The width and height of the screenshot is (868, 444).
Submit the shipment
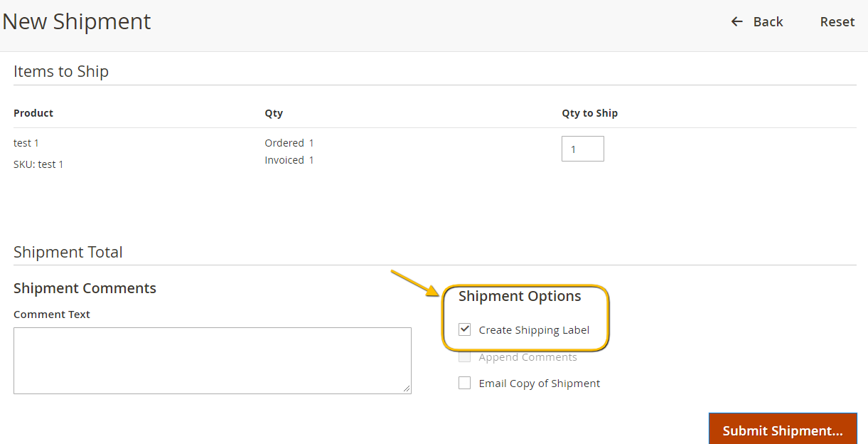(x=783, y=429)
